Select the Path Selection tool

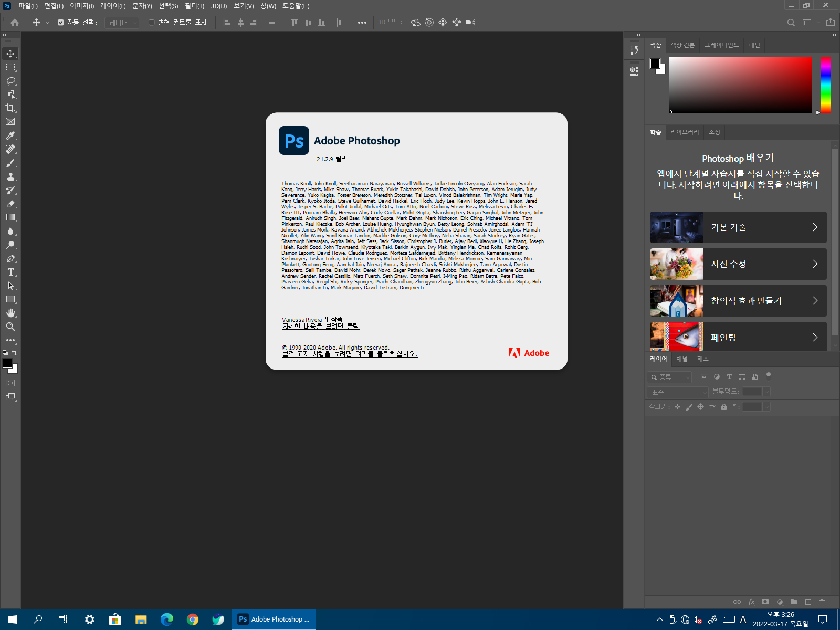10,286
